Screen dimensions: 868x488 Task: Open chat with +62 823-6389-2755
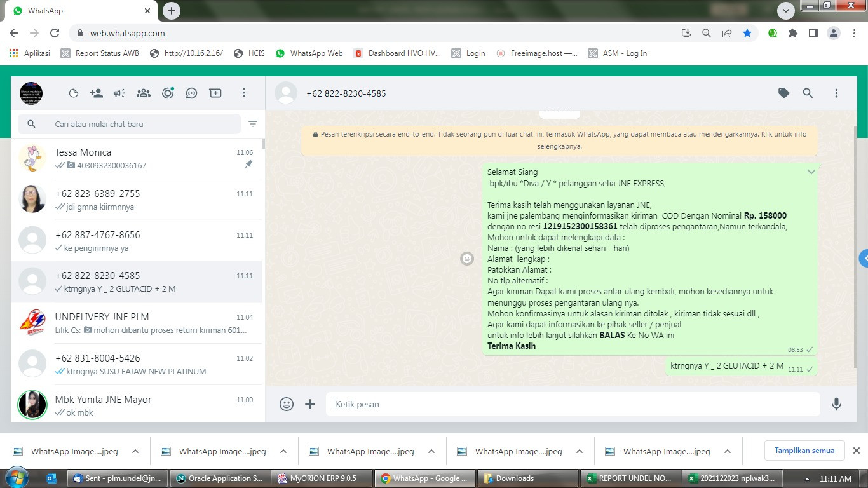click(x=137, y=200)
